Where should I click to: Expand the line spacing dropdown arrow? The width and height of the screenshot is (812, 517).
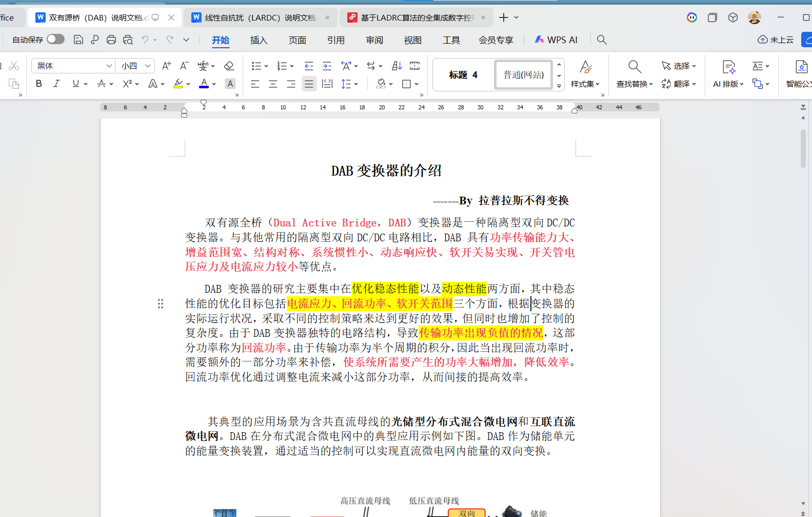click(x=356, y=84)
